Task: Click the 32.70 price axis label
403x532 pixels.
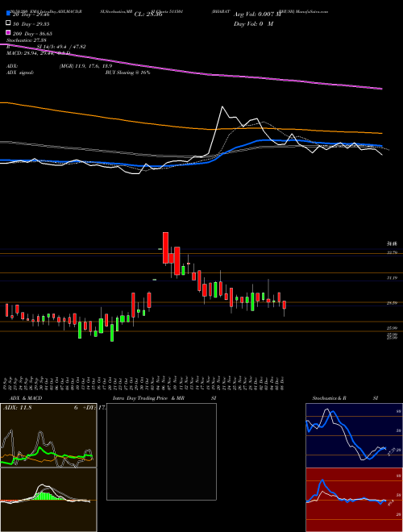Action: [392, 252]
